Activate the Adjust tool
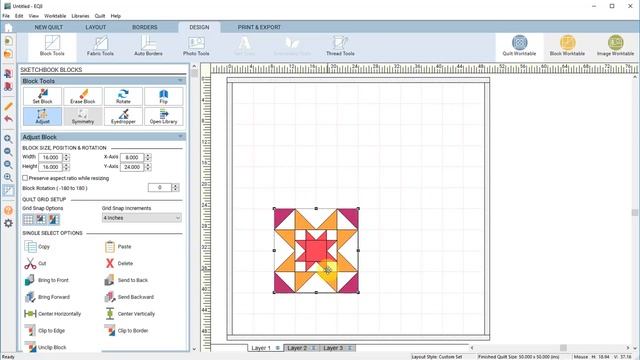The height and width of the screenshot is (360, 640). [42, 116]
